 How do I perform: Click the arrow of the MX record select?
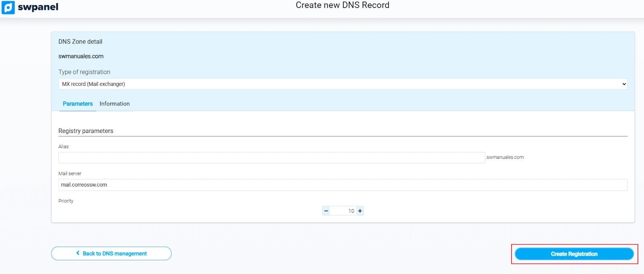[624, 84]
